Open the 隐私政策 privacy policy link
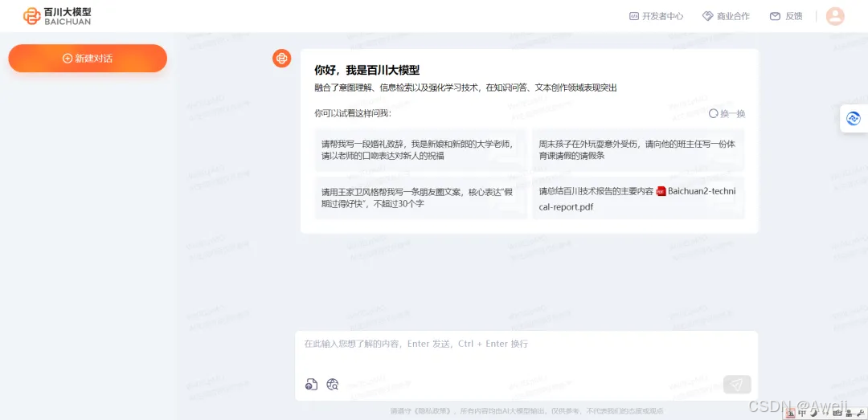868x420 pixels. tap(432, 411)
